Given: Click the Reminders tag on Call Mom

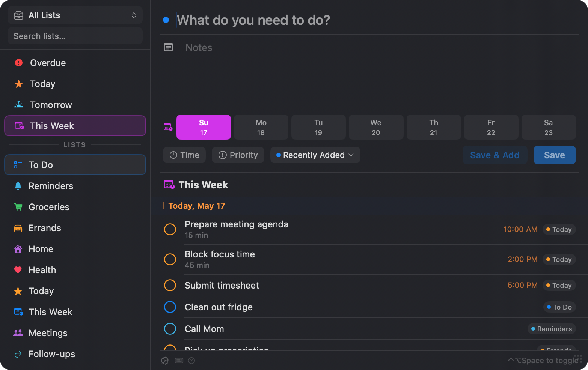Looking at the screenshot, I should point(552,329).
